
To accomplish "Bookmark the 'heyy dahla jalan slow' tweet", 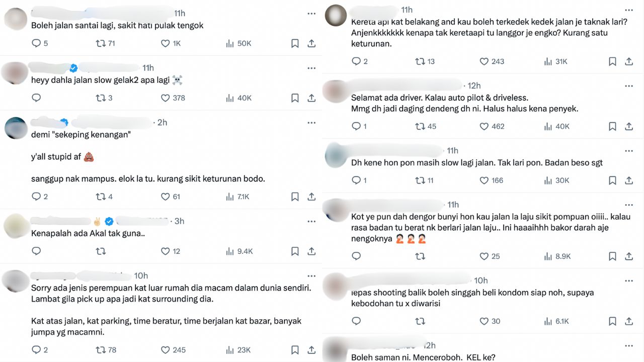I will click(295, 98).
